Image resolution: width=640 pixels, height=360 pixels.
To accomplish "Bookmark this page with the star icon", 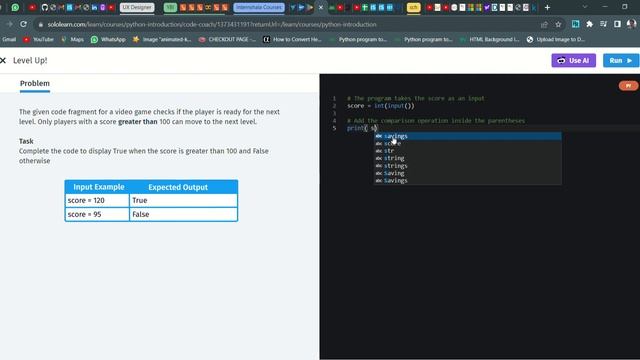I will pos(558,24).
